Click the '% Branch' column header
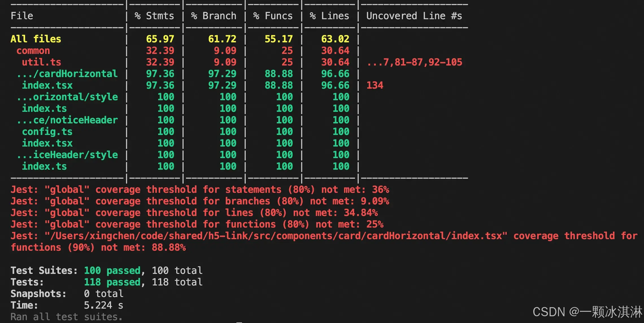644x323 pixels. pyautogui.click(x=214, y=16)
